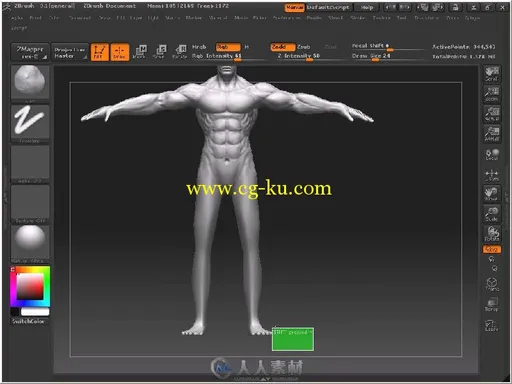
Task: Enable Zcut mode
Action: pyautogui.click(x=331, y=47)
